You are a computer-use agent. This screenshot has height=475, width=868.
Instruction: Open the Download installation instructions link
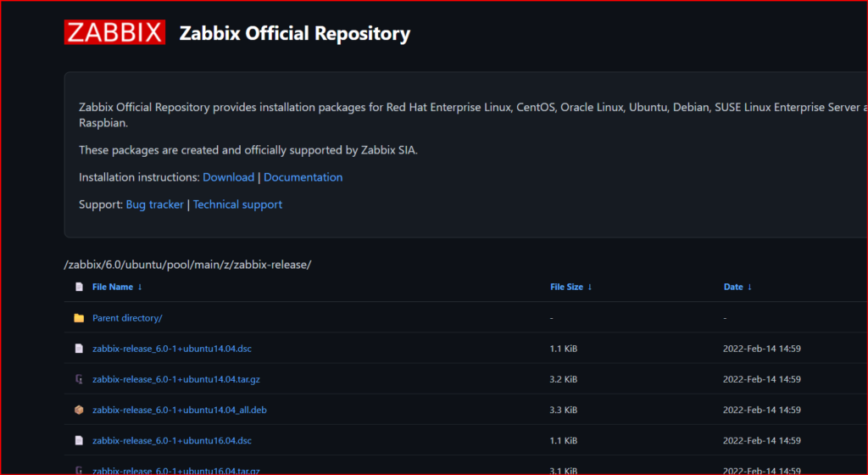click(x=228, y=177)
